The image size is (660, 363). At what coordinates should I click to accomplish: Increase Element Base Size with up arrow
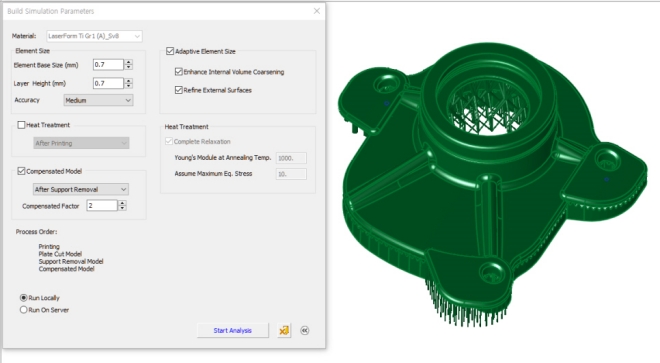pyautogui.click(x=129, y=62)
